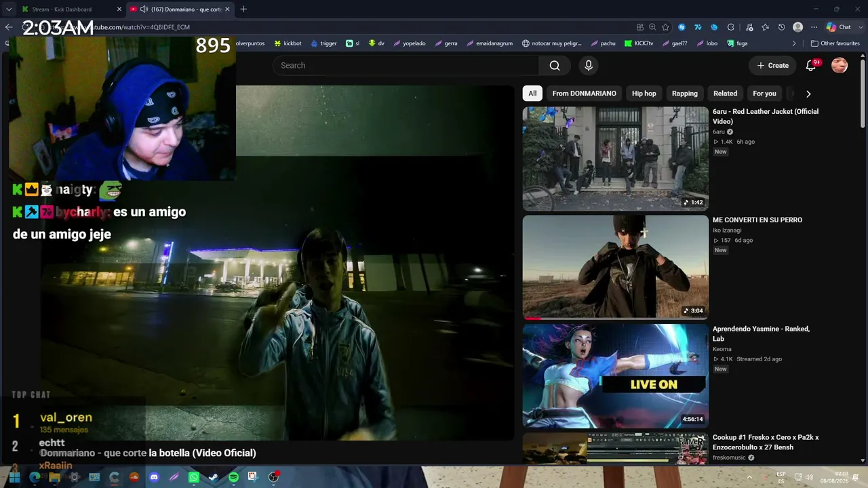Open 6aru Red Leather Jacket thumbnail
The width and height of the screenshot is (868, 488).
[x=616, y=159]
